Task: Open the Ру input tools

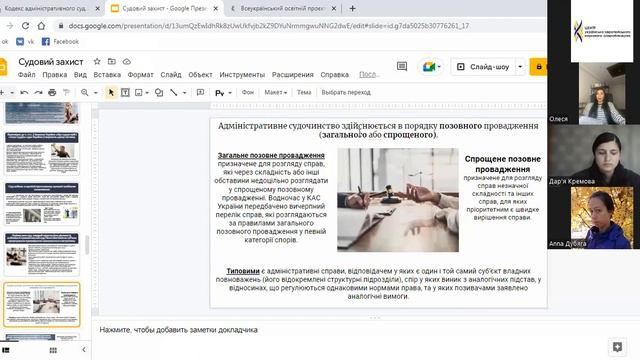Action: coord(219,93)
